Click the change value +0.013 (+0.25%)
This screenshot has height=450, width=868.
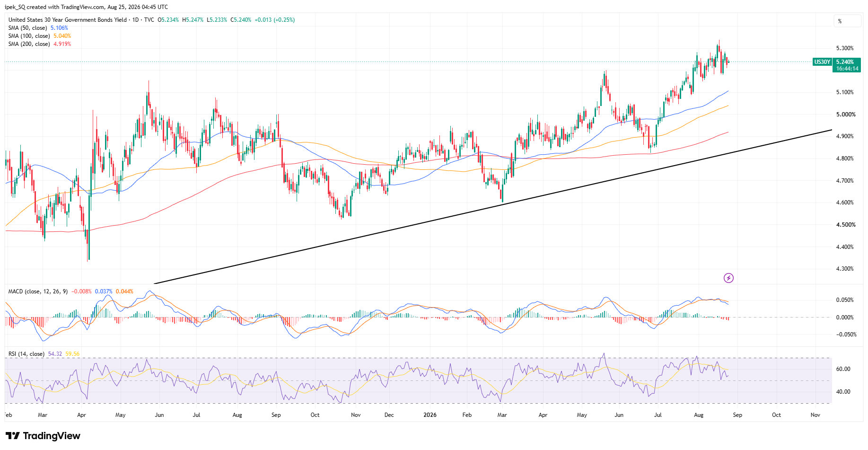275,20
